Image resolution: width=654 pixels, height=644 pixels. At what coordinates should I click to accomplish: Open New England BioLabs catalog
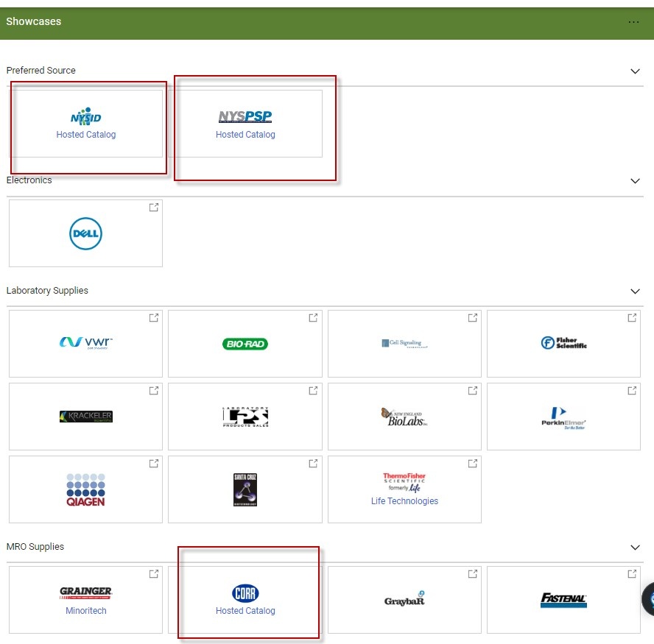coord(404,417)
